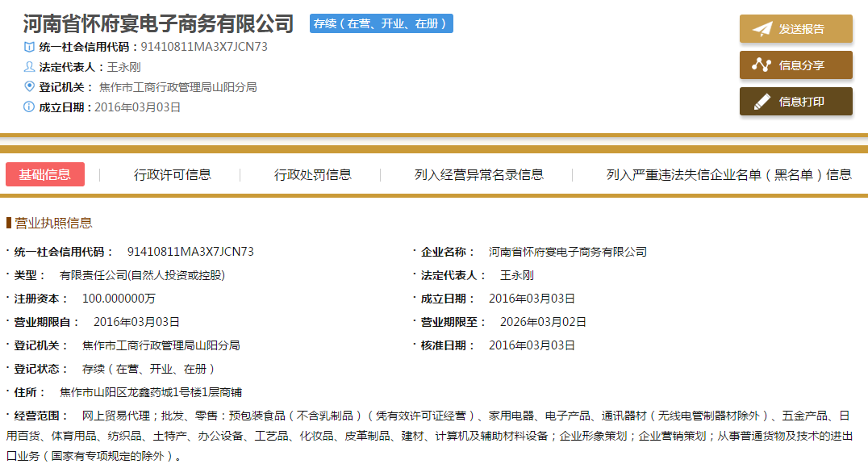868x464 pixels.
Task: Click the 类型 value 有限责任公司
Action: coord(142,275)
